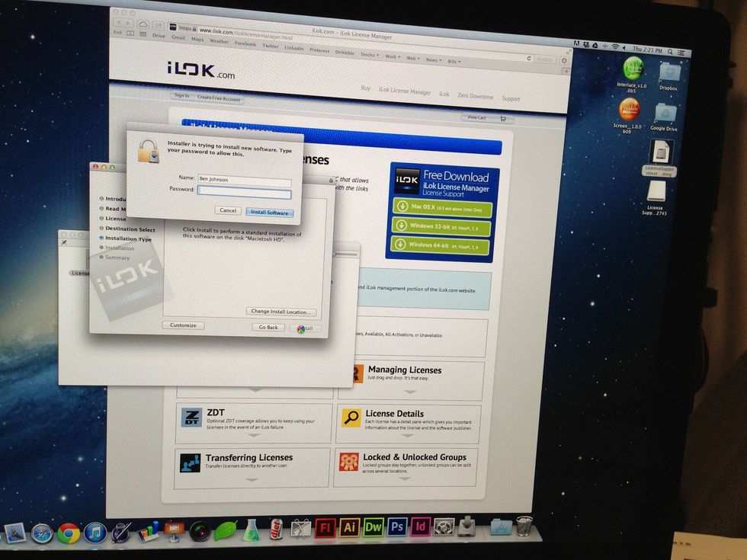
Task: Launch Adobe Dreamweaver from the dock
Action: [x=373, y=527]
